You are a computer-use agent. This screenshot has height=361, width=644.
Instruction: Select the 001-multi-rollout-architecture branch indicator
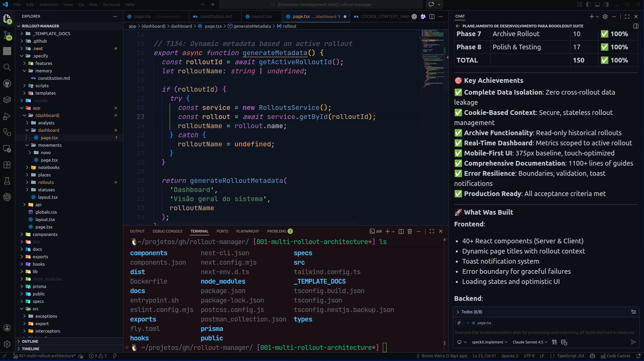click(x=47, y=356)
